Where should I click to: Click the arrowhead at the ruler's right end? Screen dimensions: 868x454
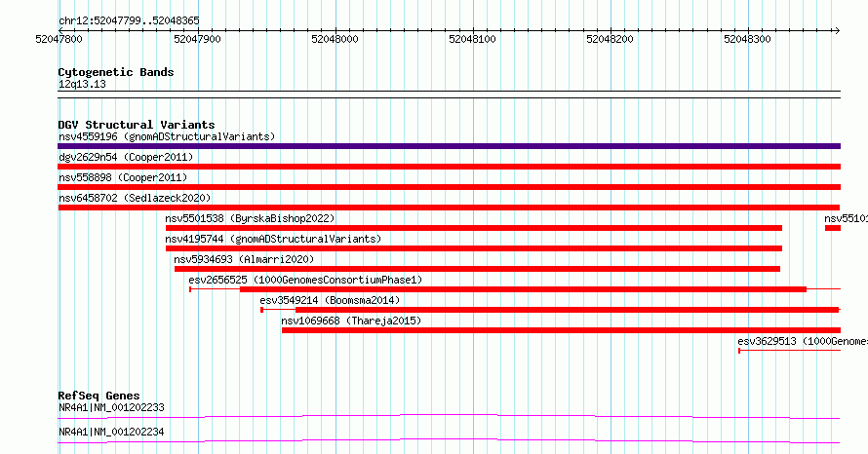coord(837,30)
